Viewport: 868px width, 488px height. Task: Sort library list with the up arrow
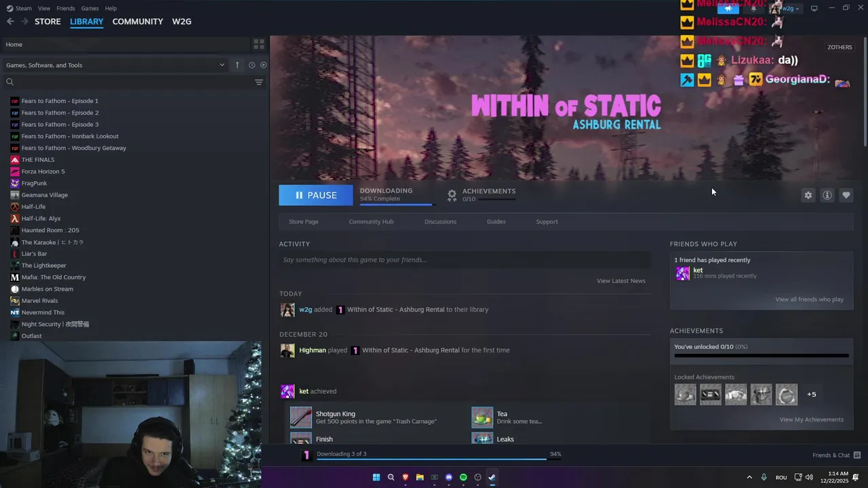237,65
